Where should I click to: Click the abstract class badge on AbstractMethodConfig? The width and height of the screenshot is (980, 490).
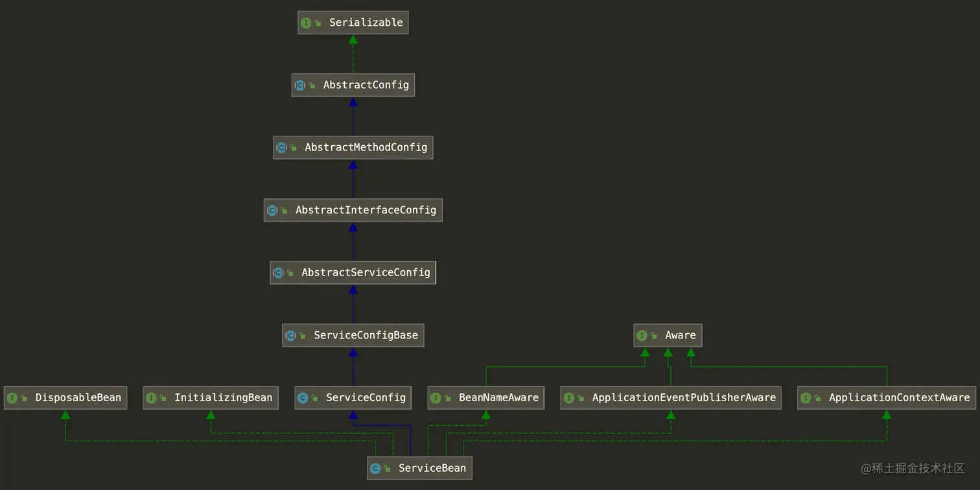[x=282, y=147]
